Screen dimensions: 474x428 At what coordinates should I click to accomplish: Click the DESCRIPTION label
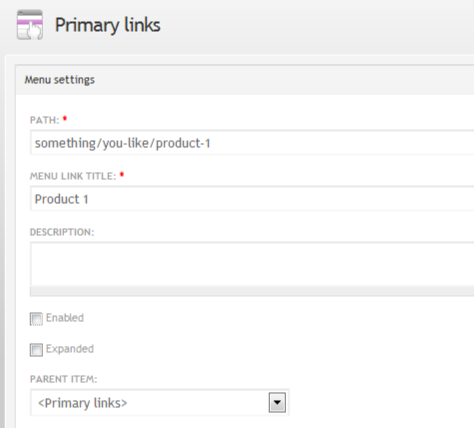click(62, 232)
